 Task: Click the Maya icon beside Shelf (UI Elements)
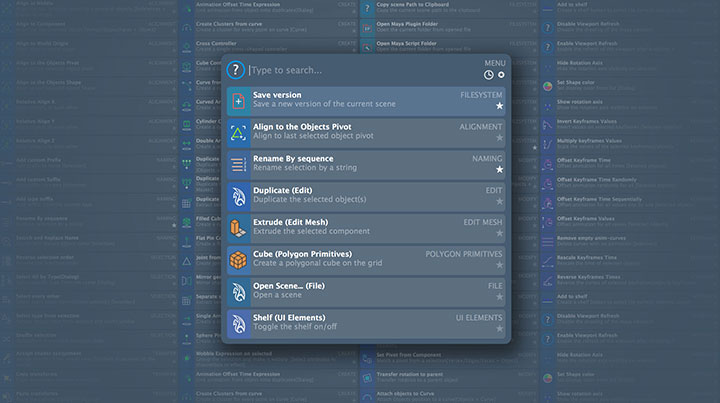pos(238,323)
